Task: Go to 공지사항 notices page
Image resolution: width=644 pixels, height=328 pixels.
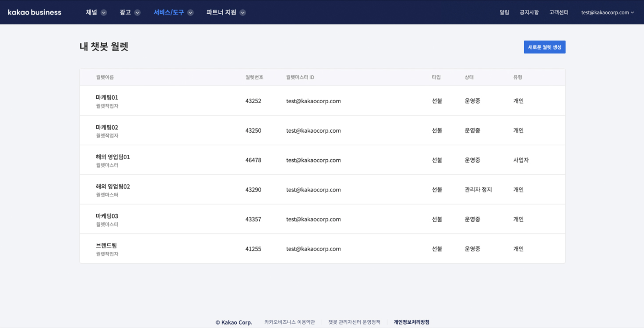Action: point(529,12)
